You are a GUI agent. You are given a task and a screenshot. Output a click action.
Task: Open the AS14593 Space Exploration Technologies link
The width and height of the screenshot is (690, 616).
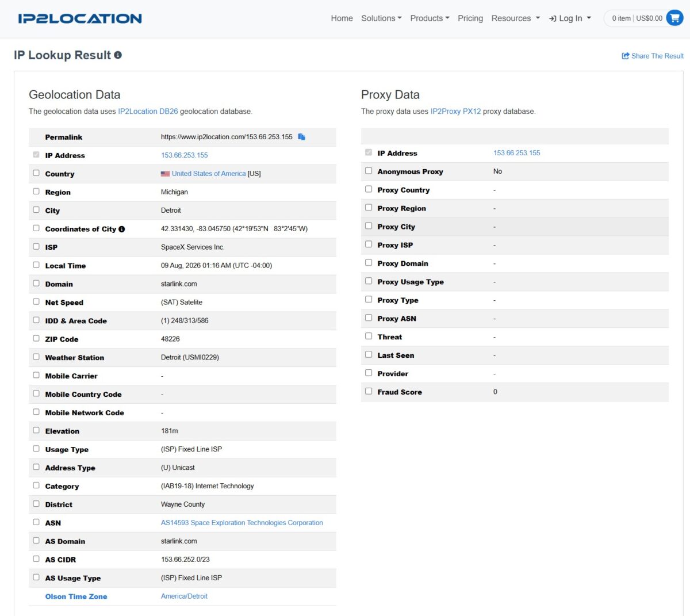(242, 523)
